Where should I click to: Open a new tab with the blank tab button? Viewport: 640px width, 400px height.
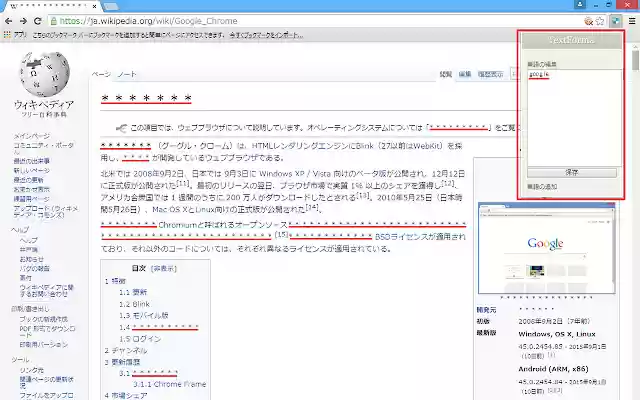tap(110, 7)
